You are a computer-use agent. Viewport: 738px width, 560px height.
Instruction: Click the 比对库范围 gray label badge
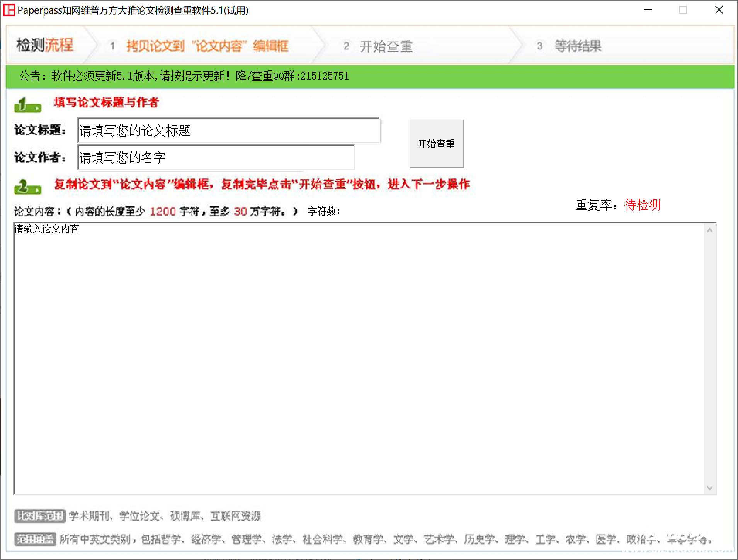[x=40, y=516]
